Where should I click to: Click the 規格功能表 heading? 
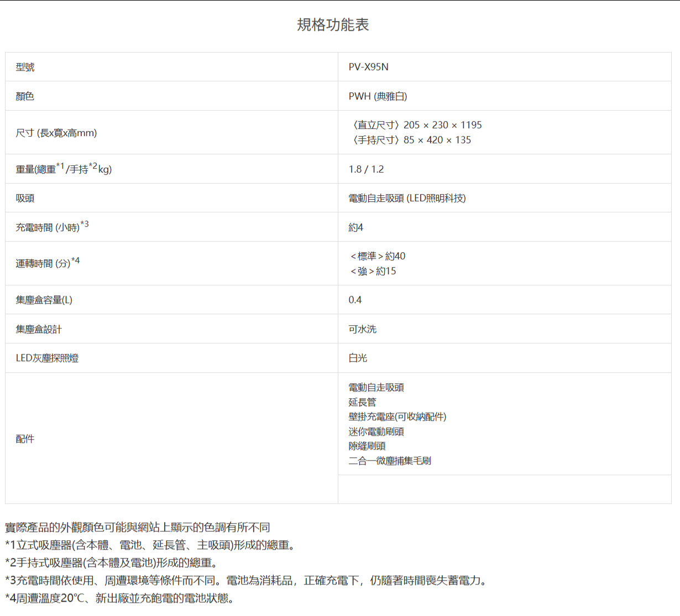click(x=333, y=25)
